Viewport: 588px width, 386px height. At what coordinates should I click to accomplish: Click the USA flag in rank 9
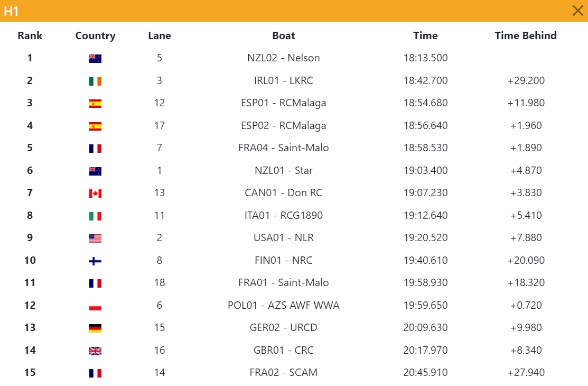pos(95,238)
